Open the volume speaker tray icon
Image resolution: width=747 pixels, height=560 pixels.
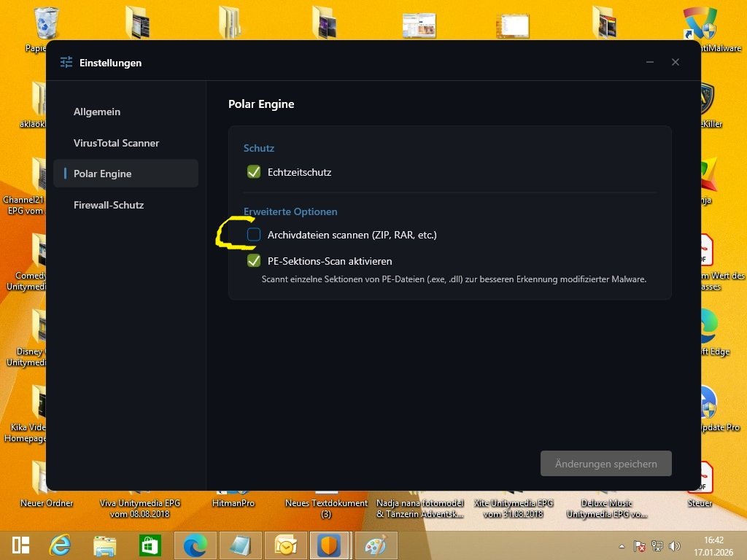674,546
